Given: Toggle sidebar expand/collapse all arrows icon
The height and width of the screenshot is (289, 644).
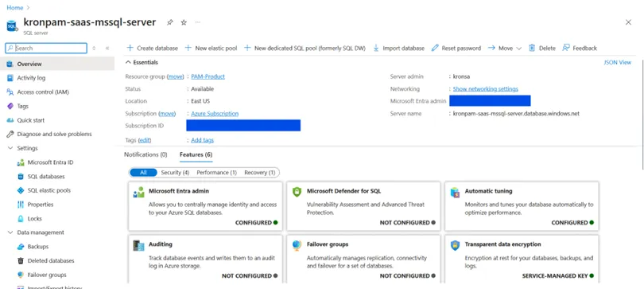Looking at the screenshot, I should click(94, 48).
